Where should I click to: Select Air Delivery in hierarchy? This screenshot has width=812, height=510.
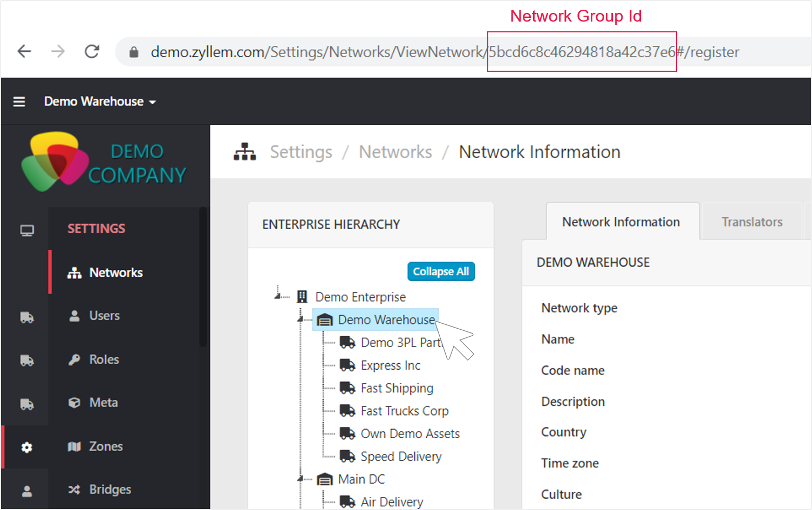pos(392,502)
